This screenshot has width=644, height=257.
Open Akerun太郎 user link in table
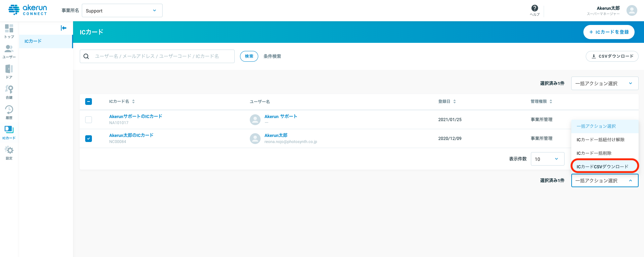276,135
